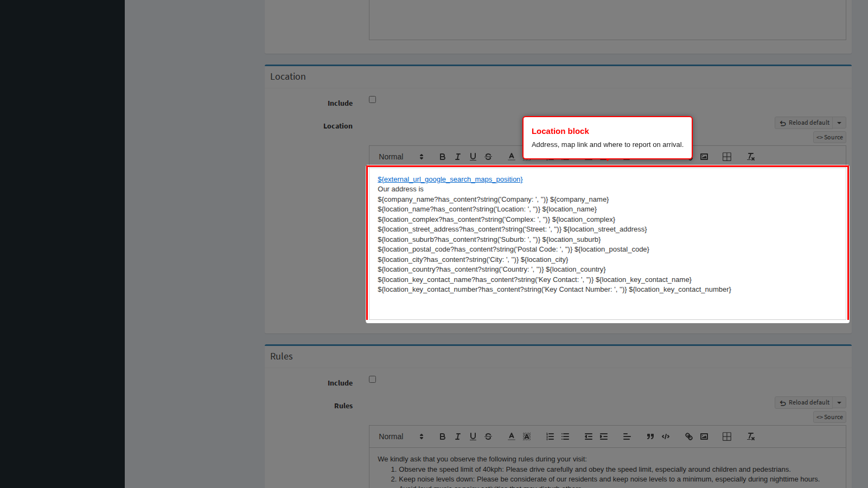This screenshot has height=488, width=868.
Task: Click Reload default button for Rules
Action: 804,403
